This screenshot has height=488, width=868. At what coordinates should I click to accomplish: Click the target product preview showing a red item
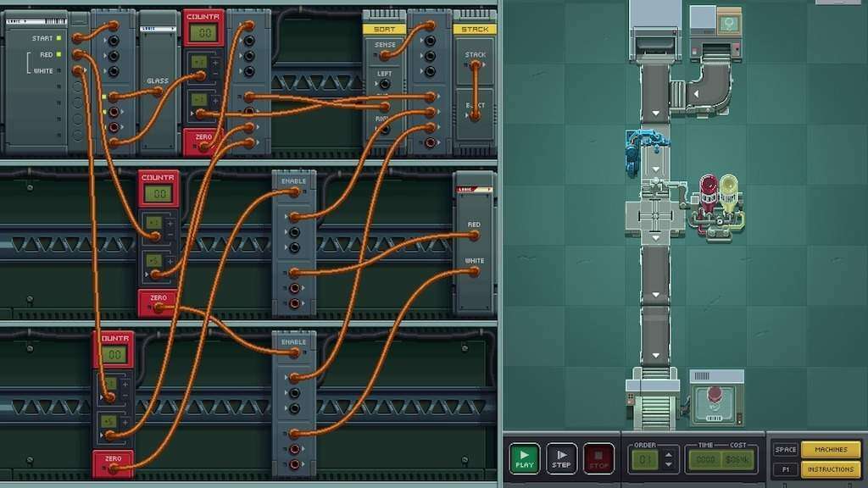(x=716, y=400)
